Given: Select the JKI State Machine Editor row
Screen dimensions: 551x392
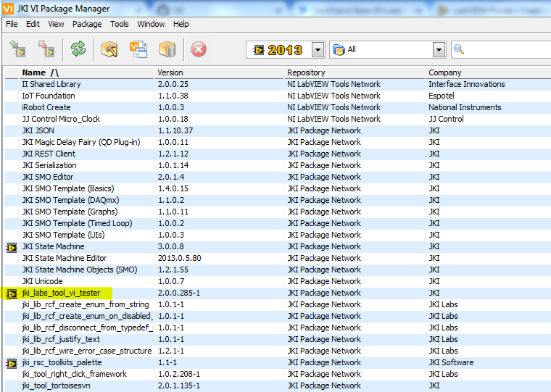Looking at the screenshot, I should click(x=277, y=258).
